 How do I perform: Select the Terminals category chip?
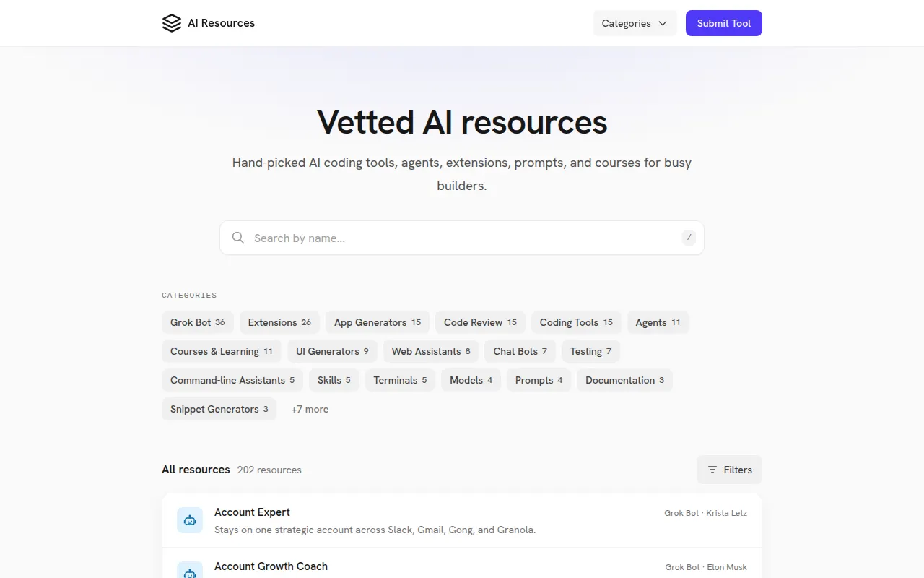click(400, 380)
